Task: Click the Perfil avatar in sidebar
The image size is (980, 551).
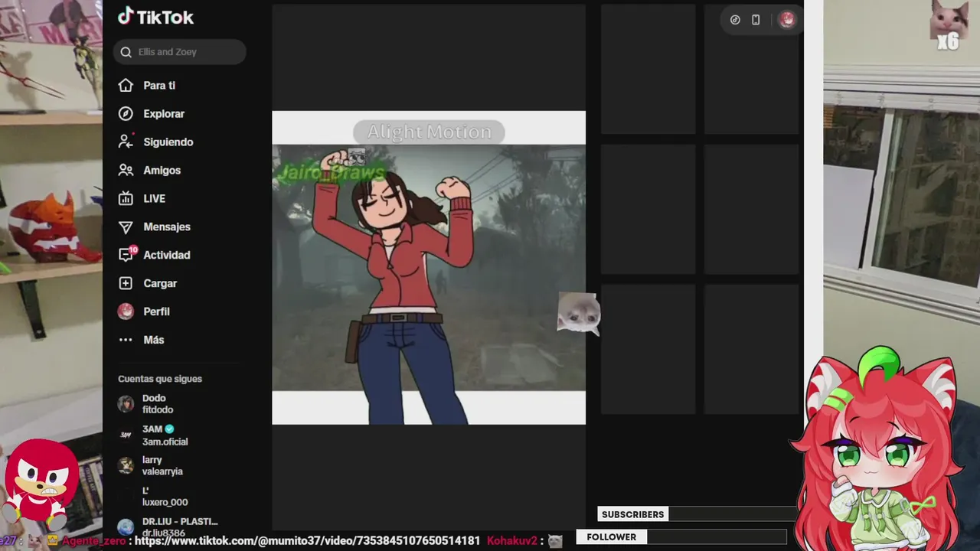Action: coord(126,311)
